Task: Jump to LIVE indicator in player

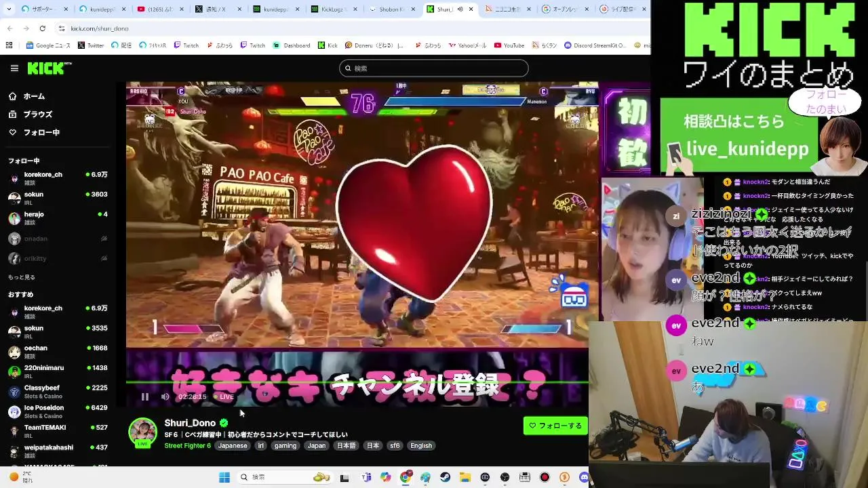Action: [x=224, y=397]
